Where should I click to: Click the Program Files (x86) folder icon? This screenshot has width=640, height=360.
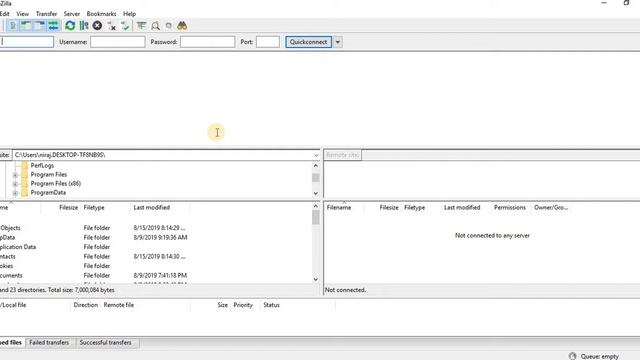pyautogui.click(x=24, y=184)
